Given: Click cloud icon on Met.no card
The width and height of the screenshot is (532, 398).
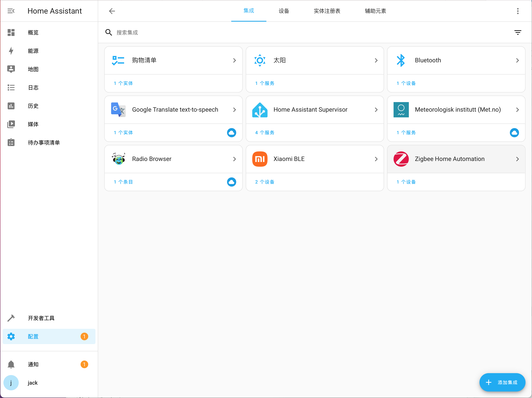Looking at the screenshot, I should [x=514, y=133].
